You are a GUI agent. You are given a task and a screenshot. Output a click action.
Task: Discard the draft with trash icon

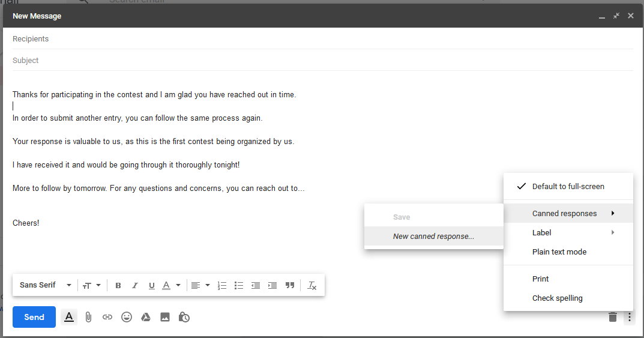pos(612,316)
